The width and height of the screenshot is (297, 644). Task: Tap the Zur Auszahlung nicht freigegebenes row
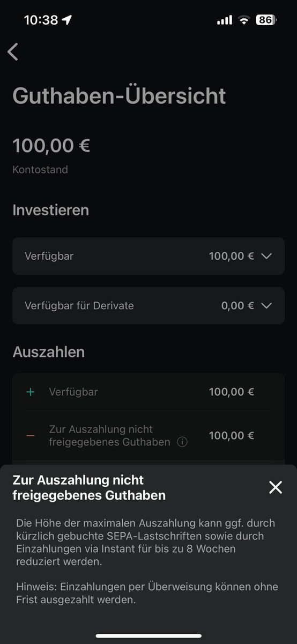tap(148, 436)
